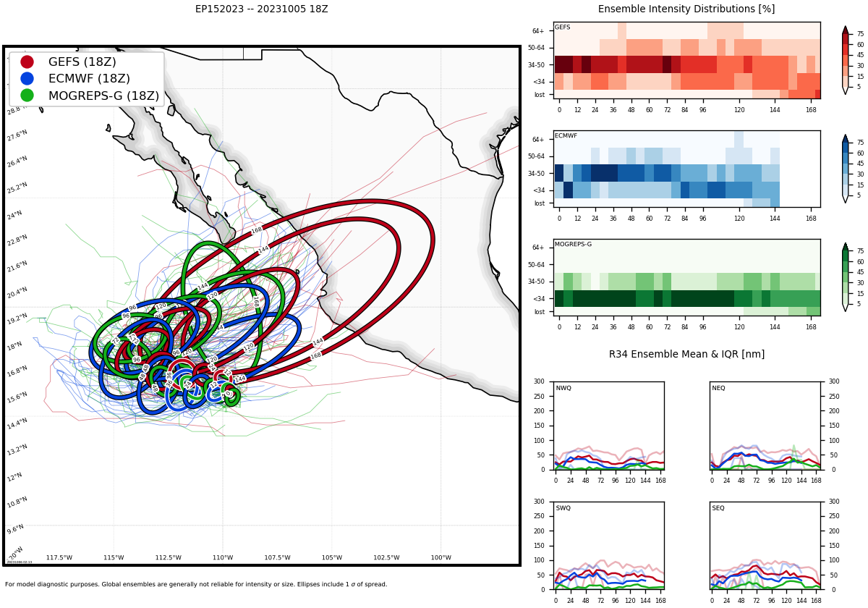Click the '<34' row label of the MOGREPS-G heatmap
The width and height of the screenshot is (868, 608).
click(539, 299)
